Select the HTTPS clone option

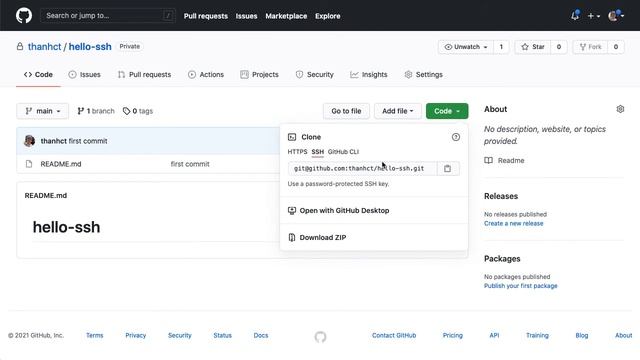pyautogui.click(x=297, y=152)
